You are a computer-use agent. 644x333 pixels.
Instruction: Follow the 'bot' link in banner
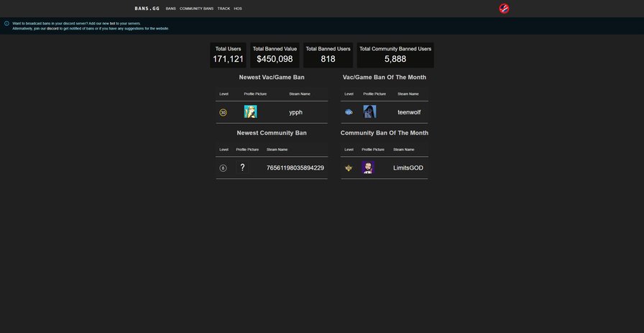(x=113, y=23)
